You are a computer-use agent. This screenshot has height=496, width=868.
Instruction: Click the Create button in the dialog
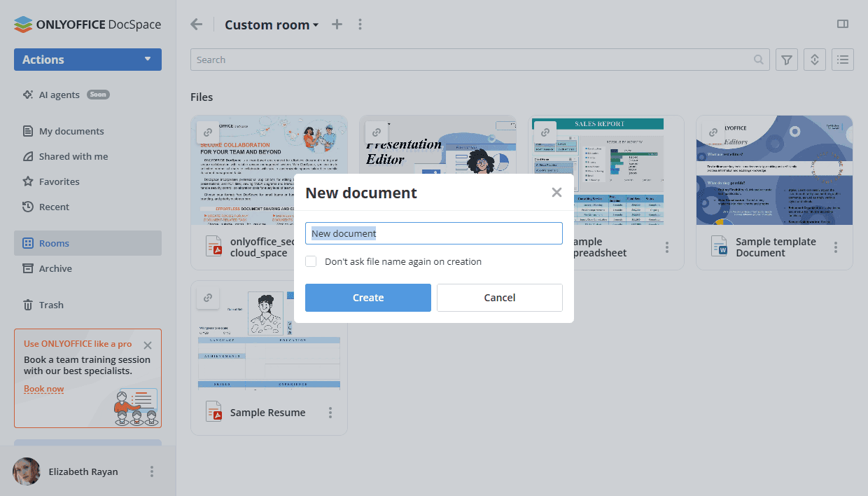(367, 297)
